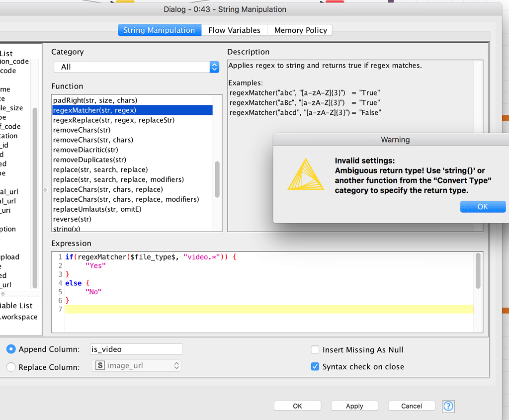
Task: Click the highlighted empty line 7 in Expression editor
Action: click(269, 309)
